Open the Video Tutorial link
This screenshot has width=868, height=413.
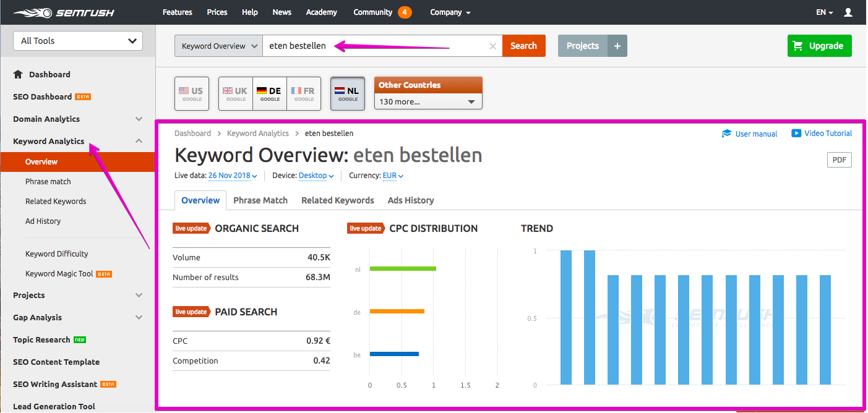(822, 134)
